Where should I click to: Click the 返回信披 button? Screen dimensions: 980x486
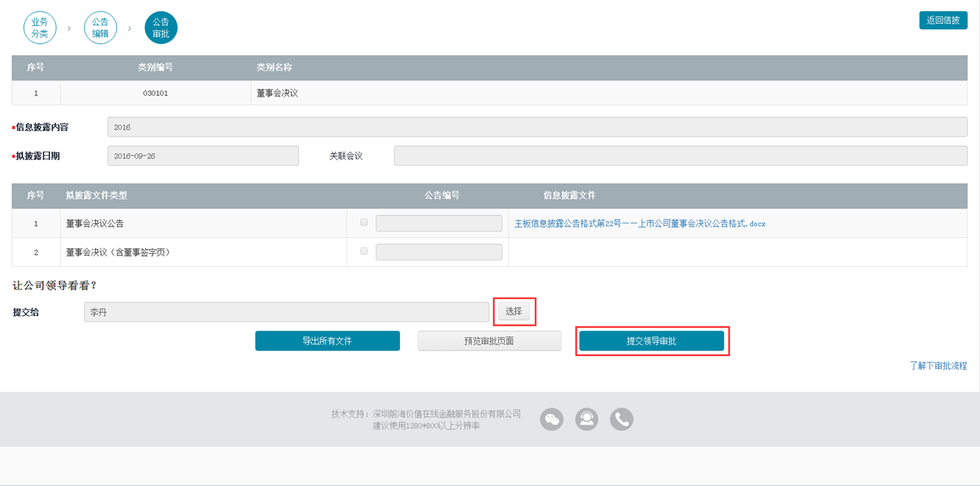(943, 20)
